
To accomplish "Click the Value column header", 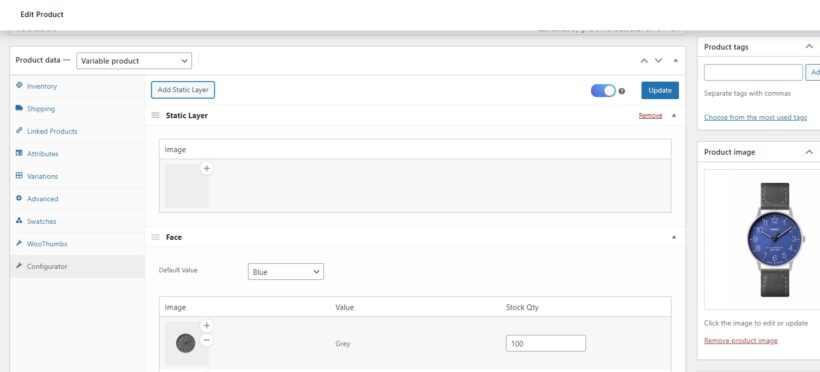I will 344,307.
